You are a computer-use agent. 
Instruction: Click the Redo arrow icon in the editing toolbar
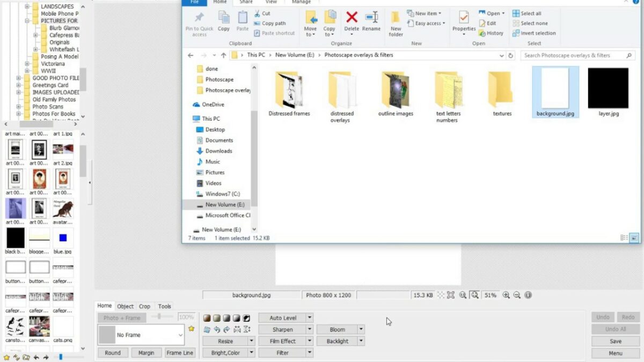[x=226, y=330]
